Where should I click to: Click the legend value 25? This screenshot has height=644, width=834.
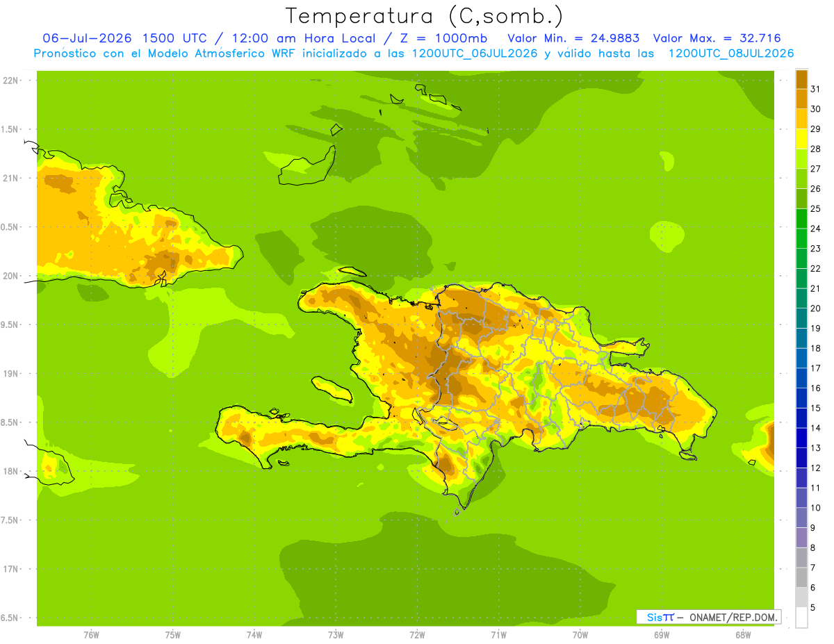(x=815, y=208)
